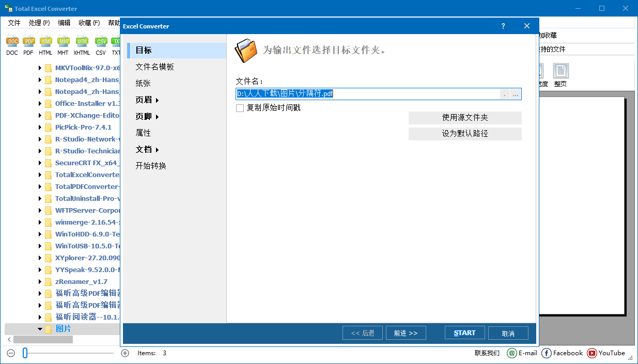Choose the CSV output format
This screenshot has height=364, width=638.
pyautogui.click(x=100, y=42)
